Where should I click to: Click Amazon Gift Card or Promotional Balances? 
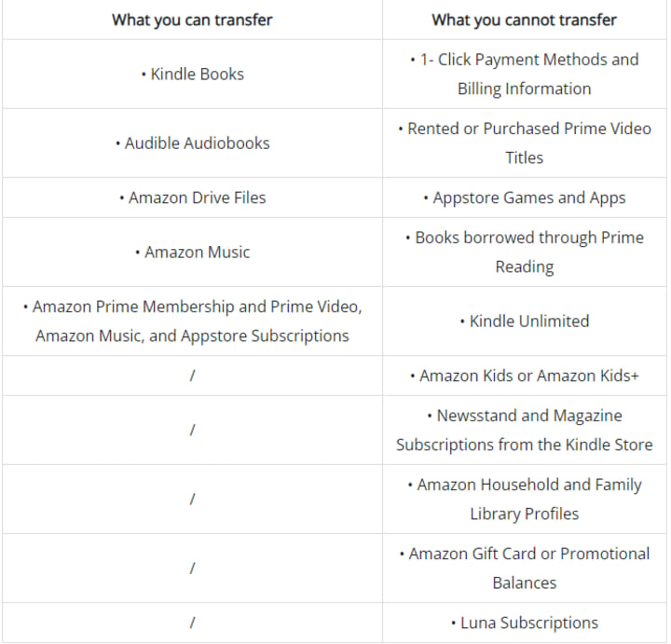(524, 568)
